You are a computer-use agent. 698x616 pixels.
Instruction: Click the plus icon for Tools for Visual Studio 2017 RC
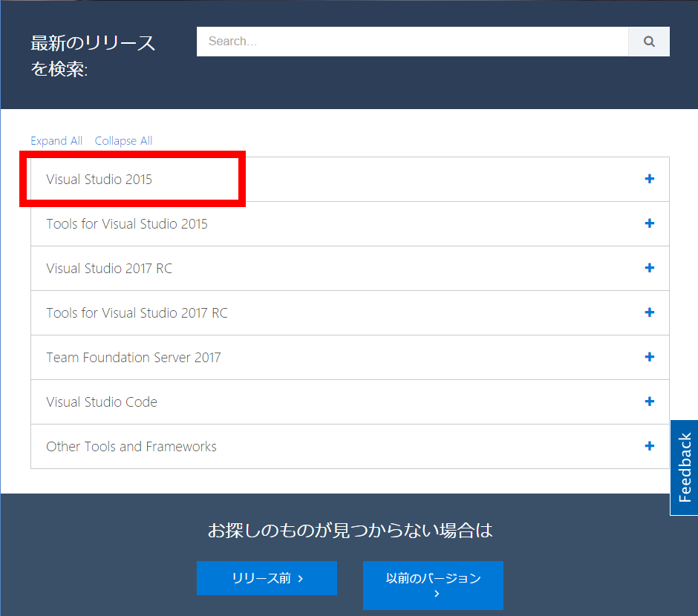tap(649, 312)
